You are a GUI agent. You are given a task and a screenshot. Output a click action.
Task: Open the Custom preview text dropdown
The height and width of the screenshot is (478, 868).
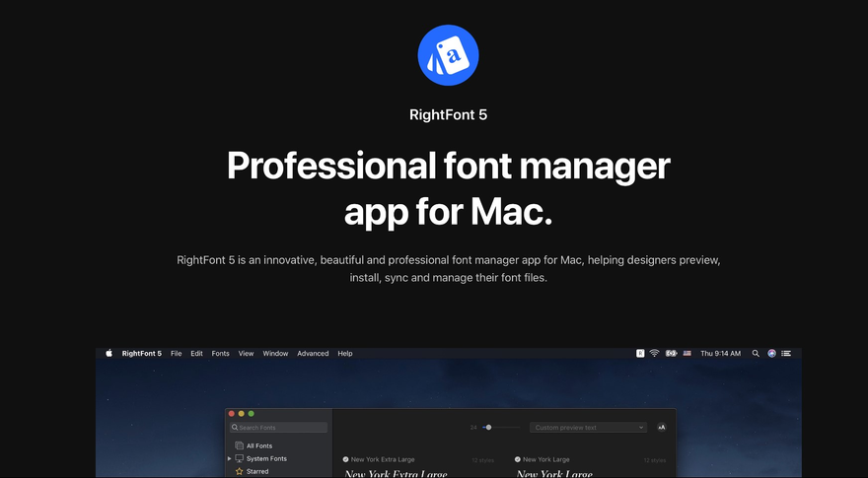pos(588,427)
